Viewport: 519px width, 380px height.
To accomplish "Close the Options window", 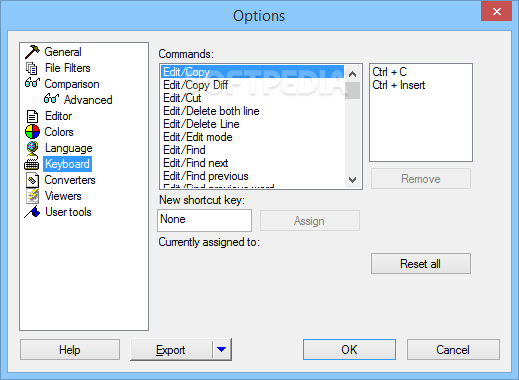I will pos(496,11).
